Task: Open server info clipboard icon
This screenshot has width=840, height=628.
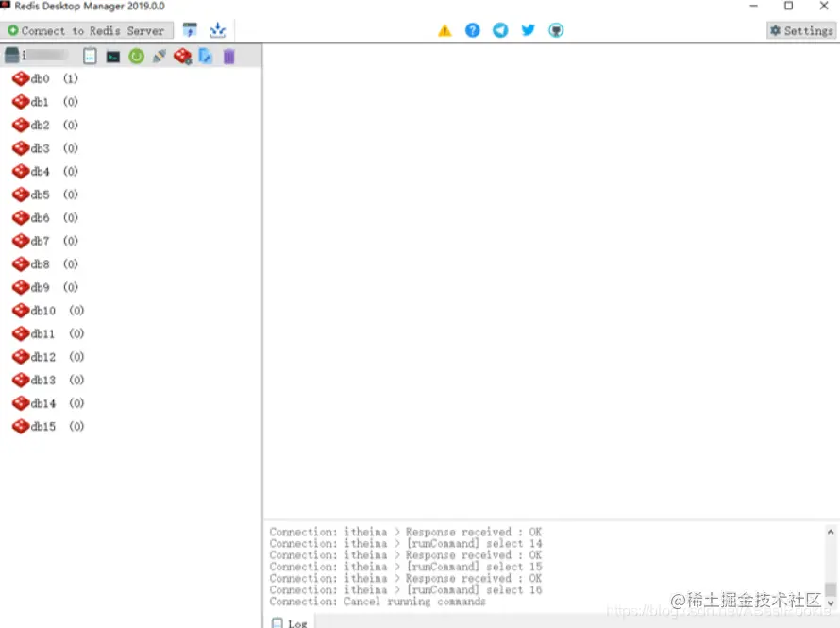Action: [90, 56]
